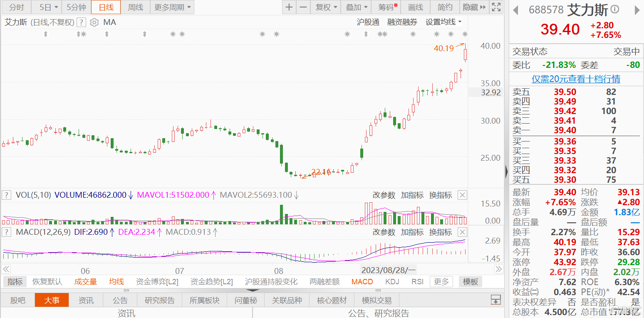This screenshot has width=644, height=318.
Task: Collapse the bottom info panel with down triangle
Action: coord(253,291)
